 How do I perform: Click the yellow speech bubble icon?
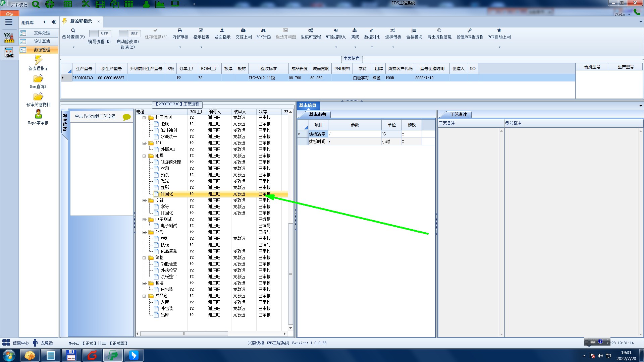click(x=126, y=117)
